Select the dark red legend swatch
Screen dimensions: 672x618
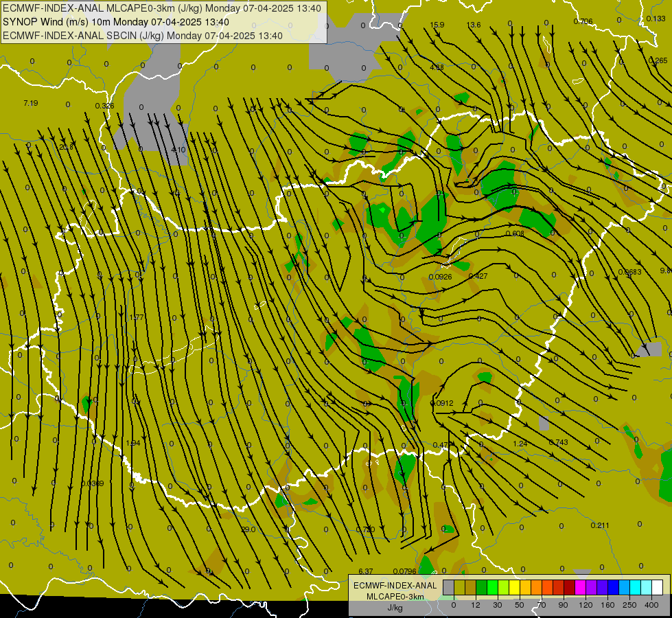570,587
